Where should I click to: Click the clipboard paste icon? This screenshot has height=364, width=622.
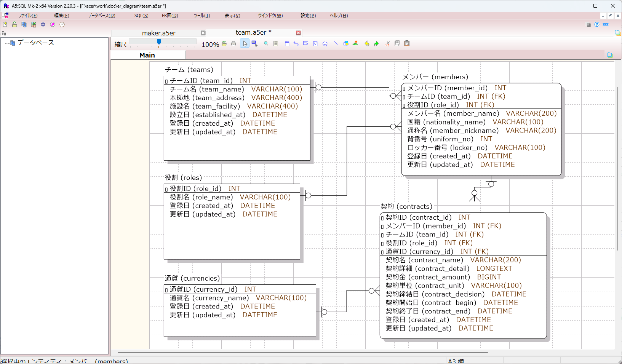pos(407,43)
